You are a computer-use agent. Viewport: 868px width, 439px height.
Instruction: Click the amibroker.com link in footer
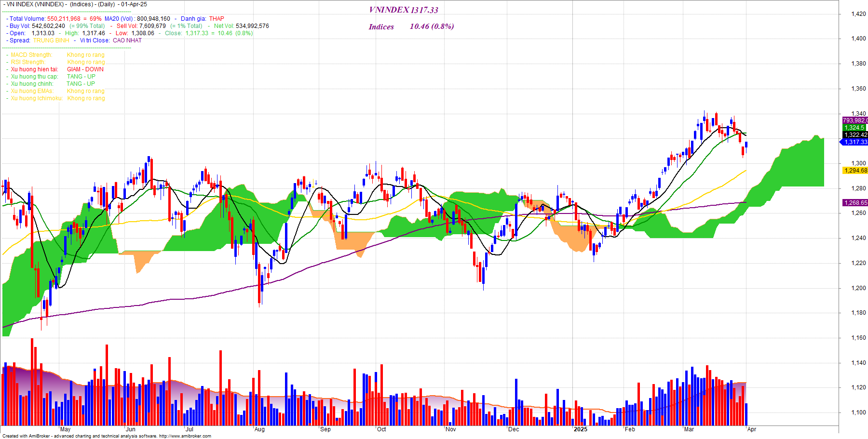point(185,436)
